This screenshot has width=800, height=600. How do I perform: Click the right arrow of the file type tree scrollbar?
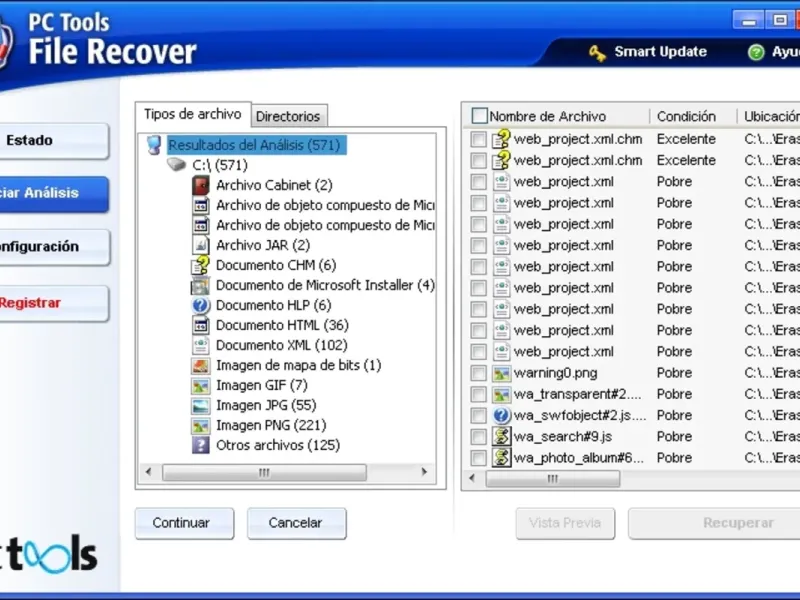424,472
